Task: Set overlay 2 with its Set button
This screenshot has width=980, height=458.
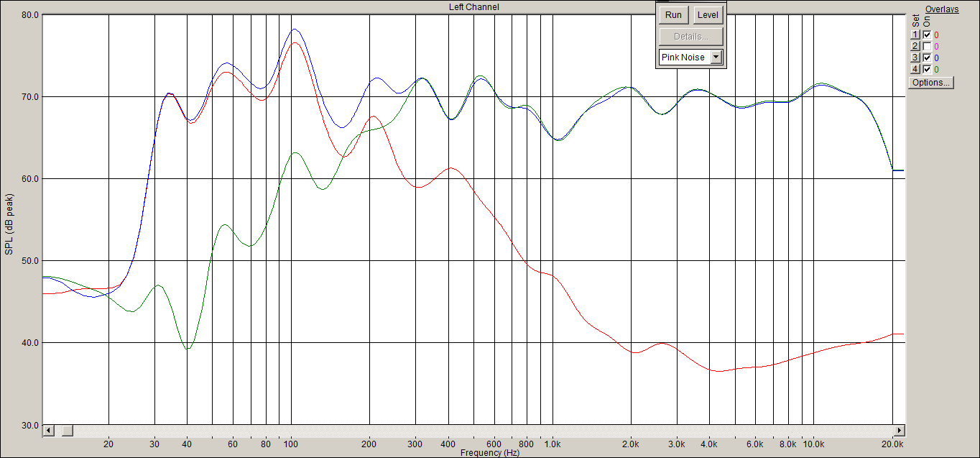Action: 915,46
